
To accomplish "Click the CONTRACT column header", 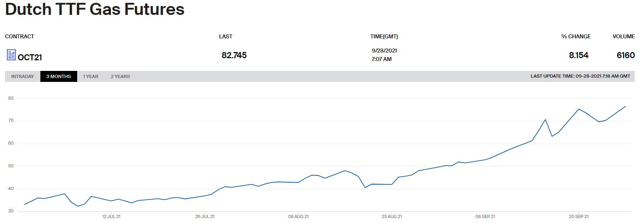I will pyautogui.click(x=19, y=37).
